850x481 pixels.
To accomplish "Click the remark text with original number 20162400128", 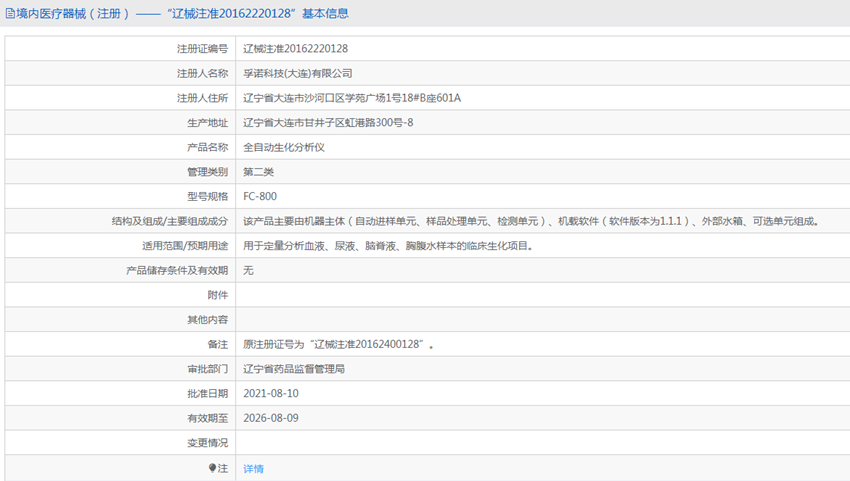I will 338,344.
